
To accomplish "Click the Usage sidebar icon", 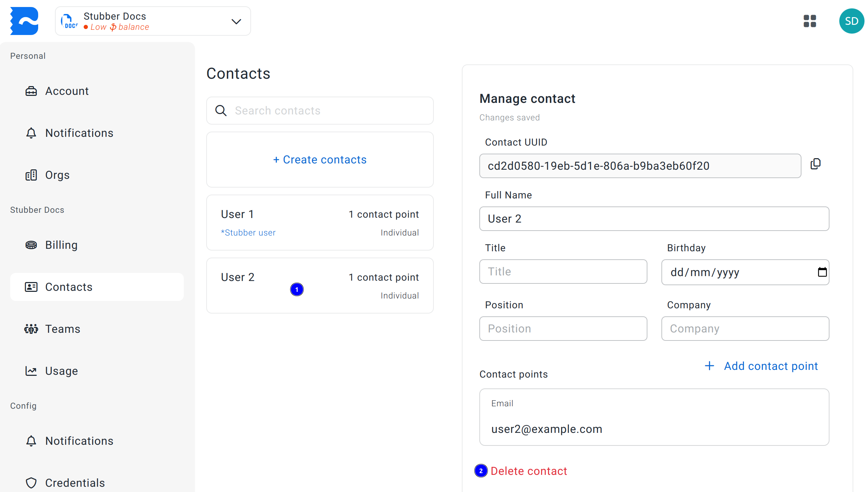I will [31, 371].
